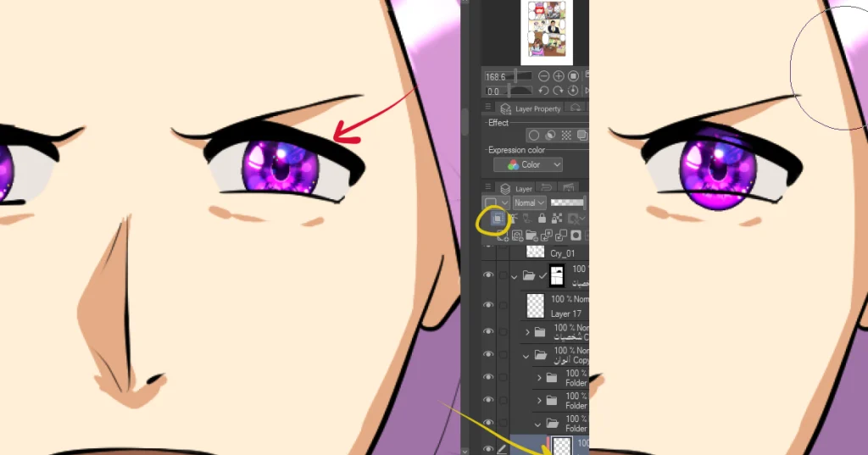Tick checkbox beside collapsed شخصيات folder
The height and width of the screenshot is (455, 868).
click(504, 331)
